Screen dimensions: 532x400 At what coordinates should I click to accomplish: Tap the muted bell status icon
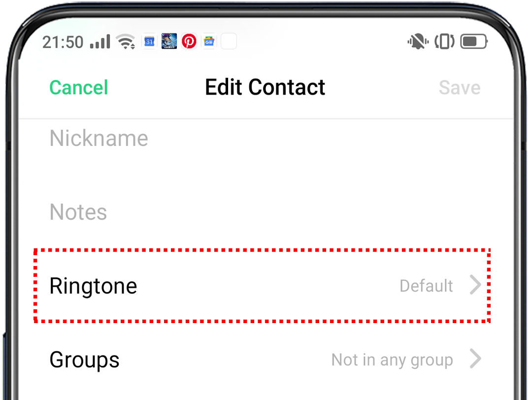point(418,42)
